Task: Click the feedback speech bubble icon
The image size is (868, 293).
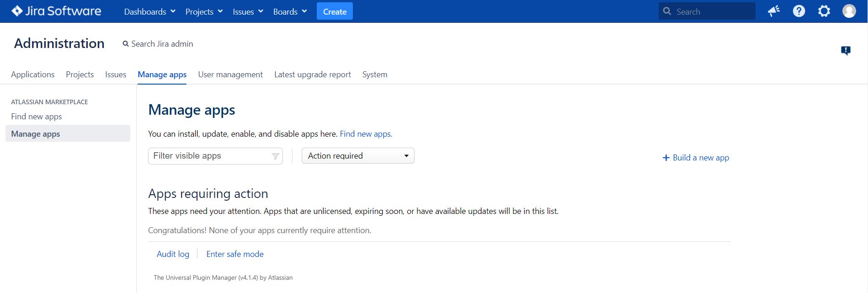Action: point(846,50)
